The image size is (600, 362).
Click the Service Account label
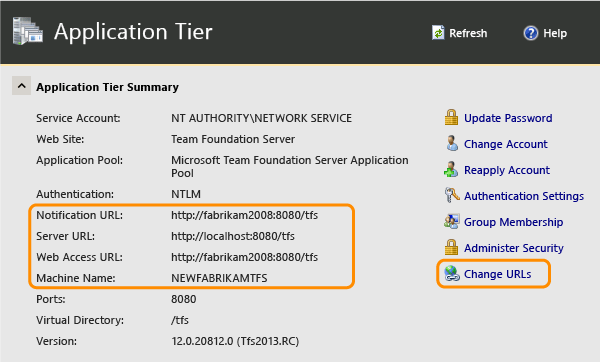[78, 118]
